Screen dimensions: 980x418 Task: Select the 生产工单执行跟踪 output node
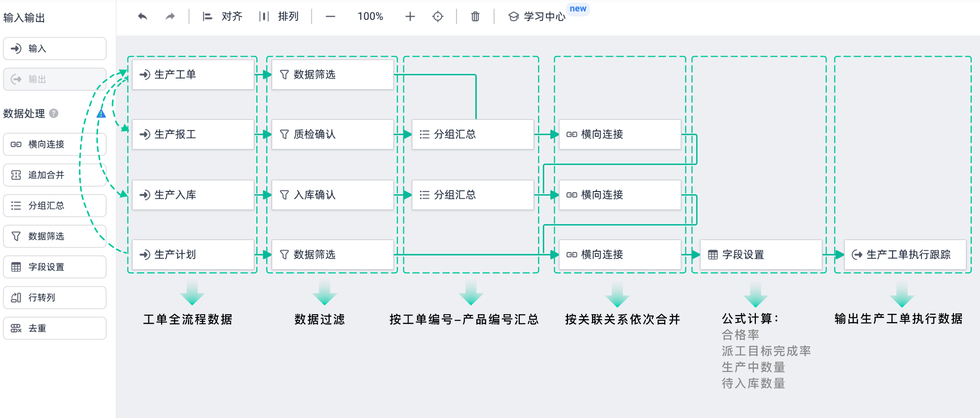[x=905, y=255]
